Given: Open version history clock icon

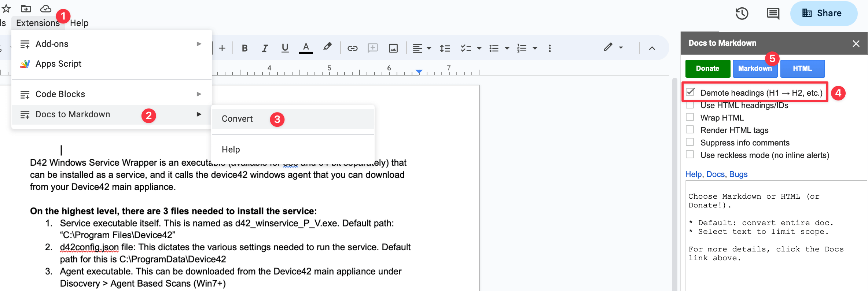Looking at the screenshot, I should pos(742,14).
